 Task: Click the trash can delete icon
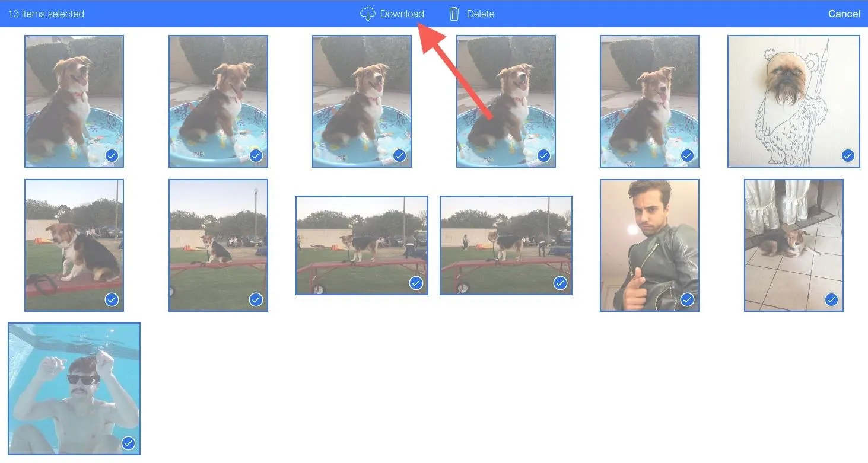pos(454,14)
